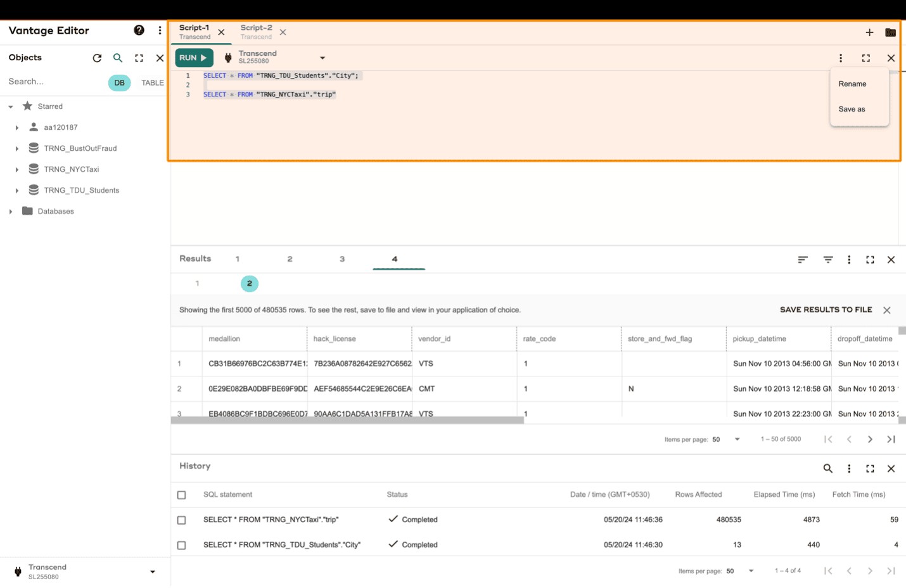The image size is (906, 588).
Task: Toggle the select-all checkbox in History
Action: (x=182, y=495)
